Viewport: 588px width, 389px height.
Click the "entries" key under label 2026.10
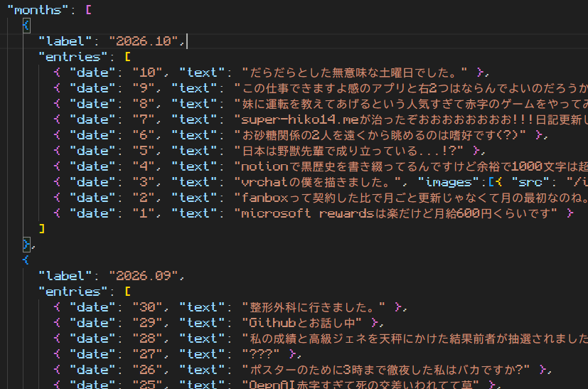click(x=73, y=57)
